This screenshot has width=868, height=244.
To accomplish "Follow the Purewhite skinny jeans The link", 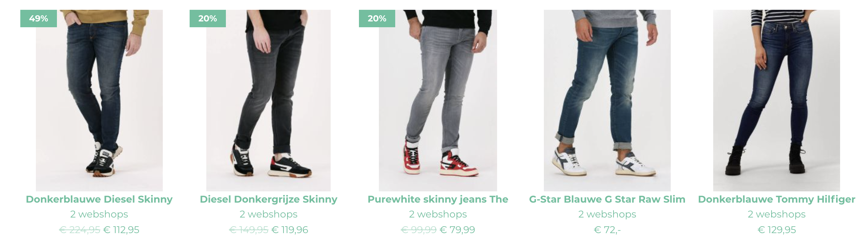I will pos(438,199).
